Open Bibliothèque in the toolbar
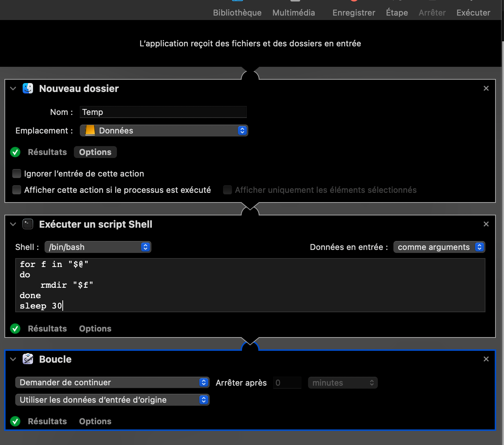 tap(237, 13)
